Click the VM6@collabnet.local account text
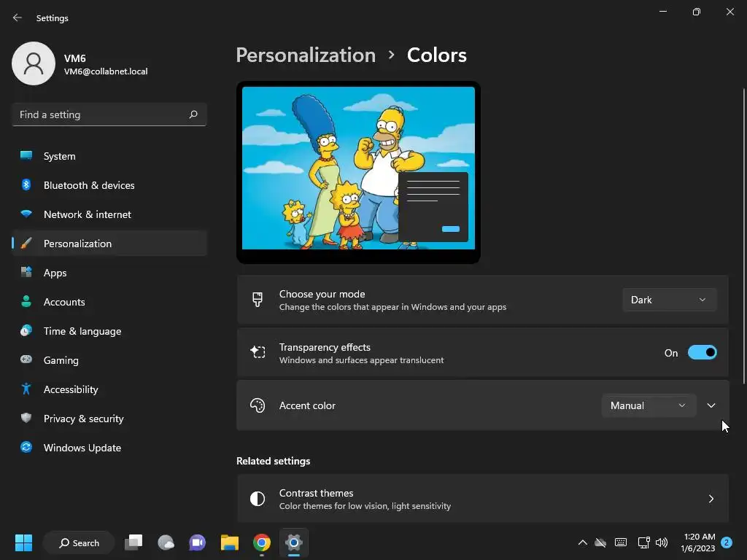Viewport: 747px width, 560px height. [106, 71]
